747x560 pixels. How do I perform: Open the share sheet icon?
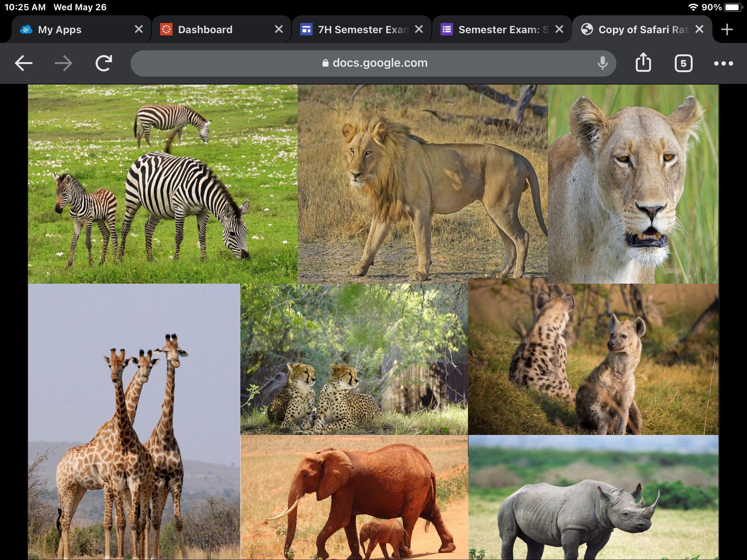(x=643, y=63)
